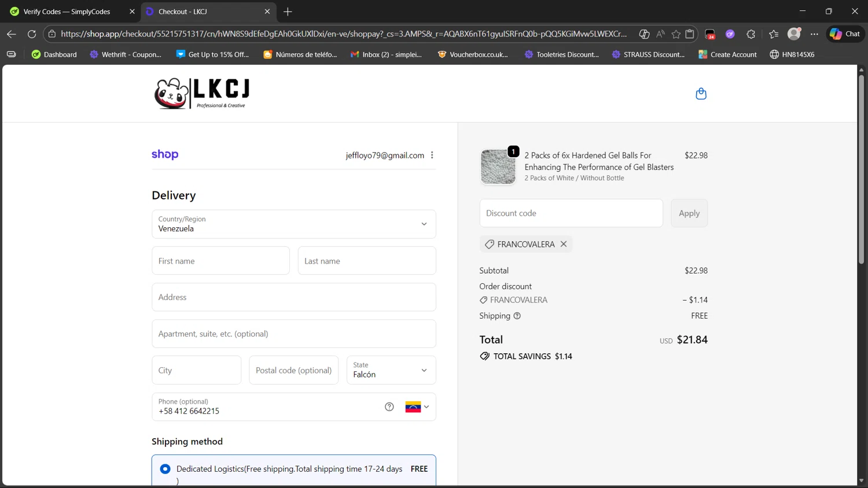868x488 pixels.
Task: Click the translate page icon
Action: [644, 34]
